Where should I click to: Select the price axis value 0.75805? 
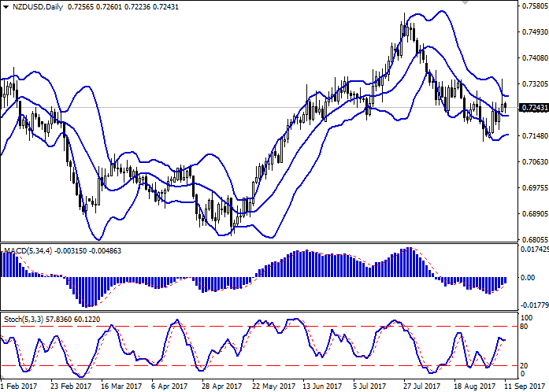pos(536,6)
